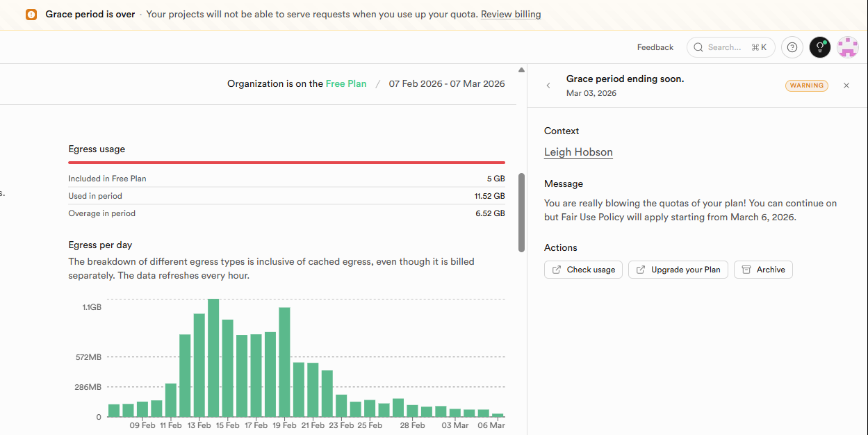Click the WARNING badge label
The image size is (868, 435).
(x=806, y=85)
